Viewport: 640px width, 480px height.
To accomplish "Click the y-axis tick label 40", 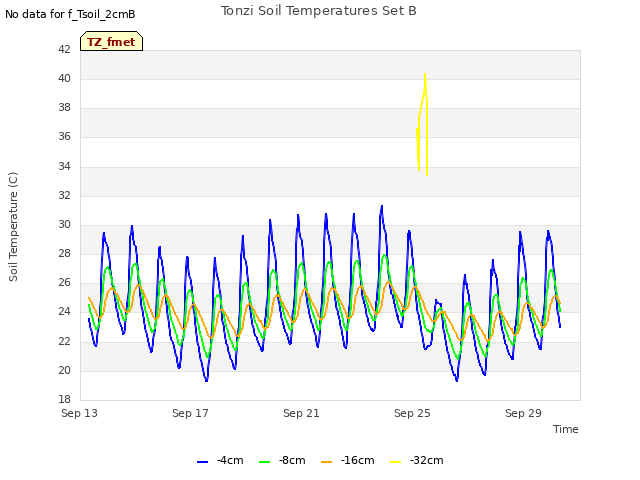I will (64, 78).
